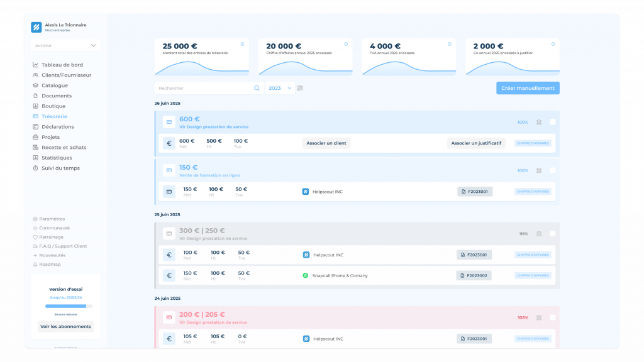Screen dimensions: 644x362
Task: Click the card icon next to the 150 € header
Action: point(169,171)
